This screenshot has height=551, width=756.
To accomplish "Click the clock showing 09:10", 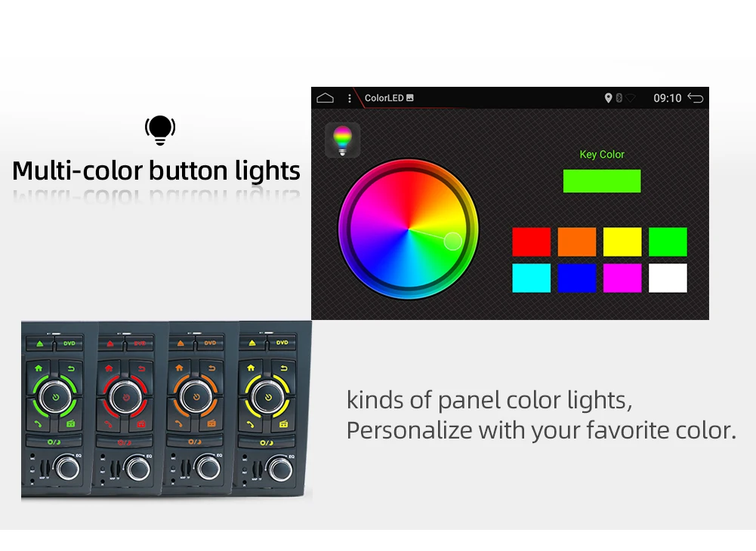I will [x=668, y=98].
